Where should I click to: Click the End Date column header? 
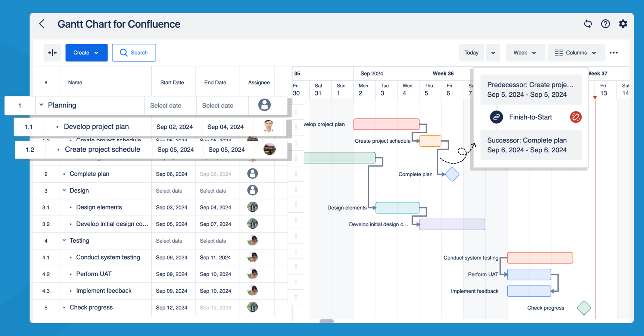(215, 83)
